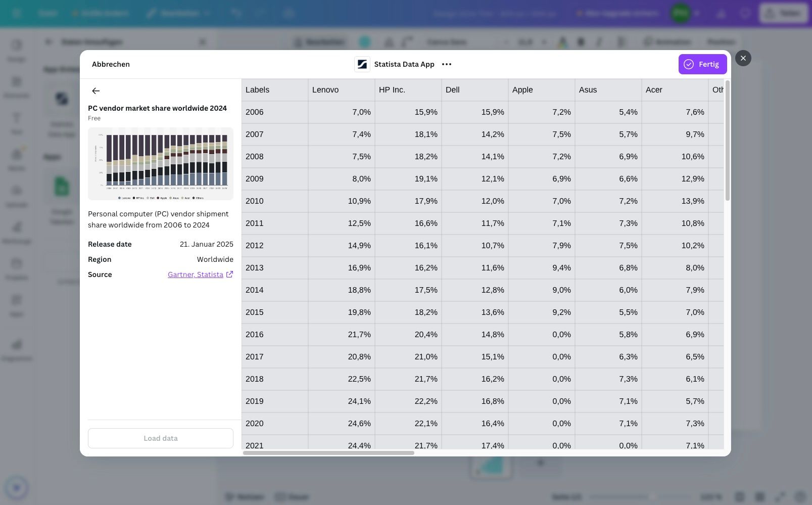Select the Labels column header
The height and width of the screenshot is (505, 812).
pyautogui.click(x=274, y=90)
